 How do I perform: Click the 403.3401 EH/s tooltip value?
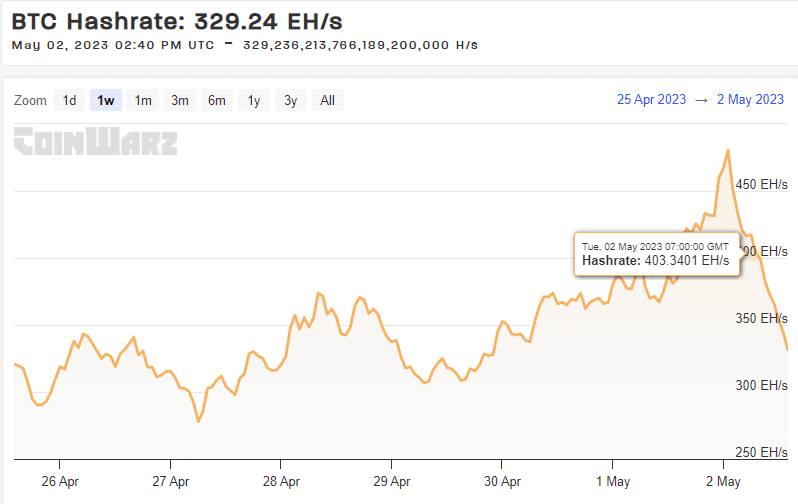point(687,261)
